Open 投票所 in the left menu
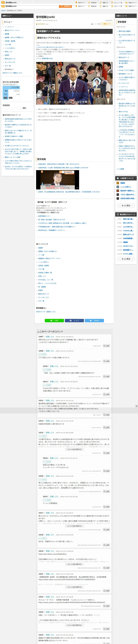This screenshot has width=138, height=644. [x=7, y=55]
